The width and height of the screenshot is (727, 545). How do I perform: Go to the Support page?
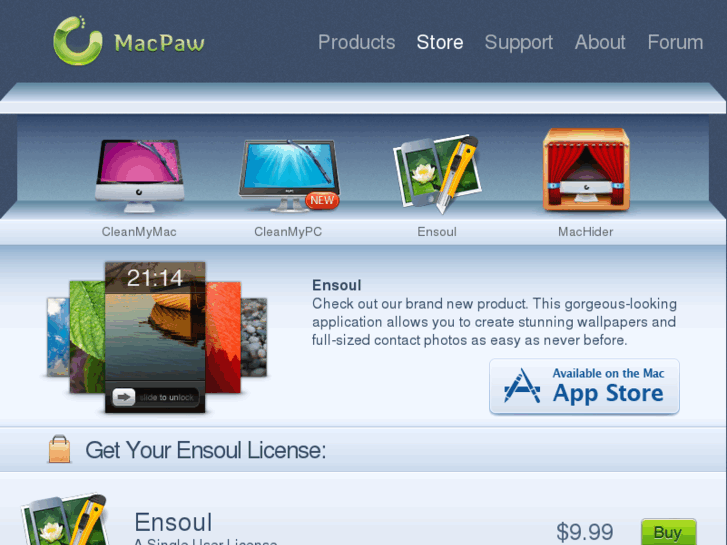[519, 43]
